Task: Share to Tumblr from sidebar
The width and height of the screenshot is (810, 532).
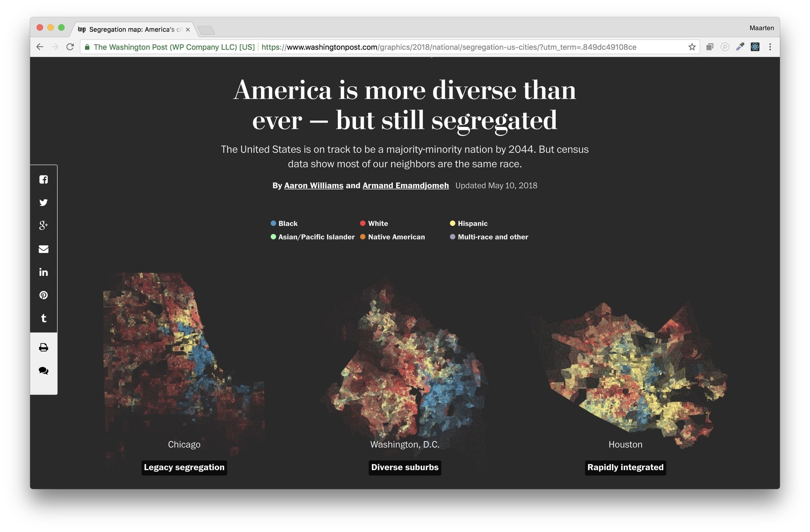Action: pyautogui.click(x=43, y=318)
